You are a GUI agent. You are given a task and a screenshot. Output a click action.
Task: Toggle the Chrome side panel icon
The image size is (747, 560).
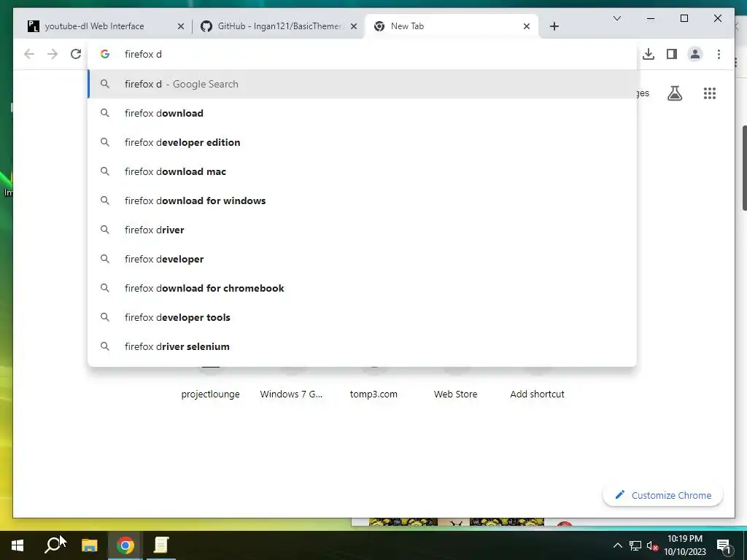(672, 54)
